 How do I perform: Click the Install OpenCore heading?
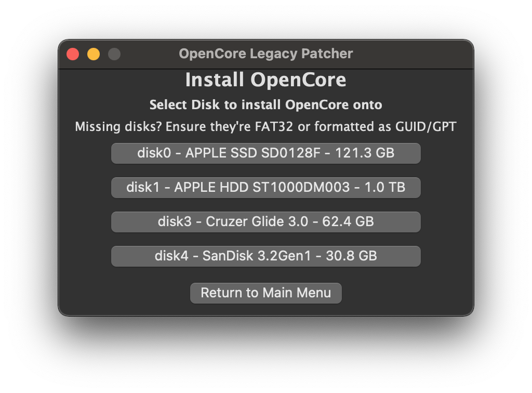[265, 80]
